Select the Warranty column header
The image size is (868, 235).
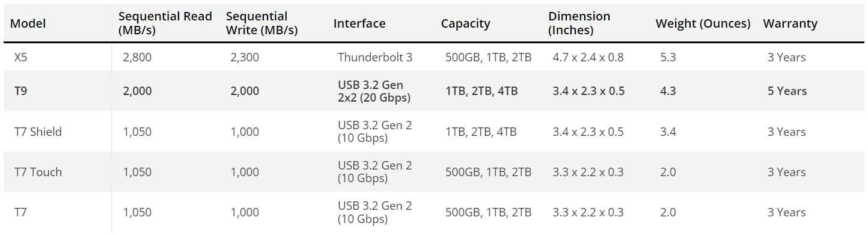pos(790,23)
